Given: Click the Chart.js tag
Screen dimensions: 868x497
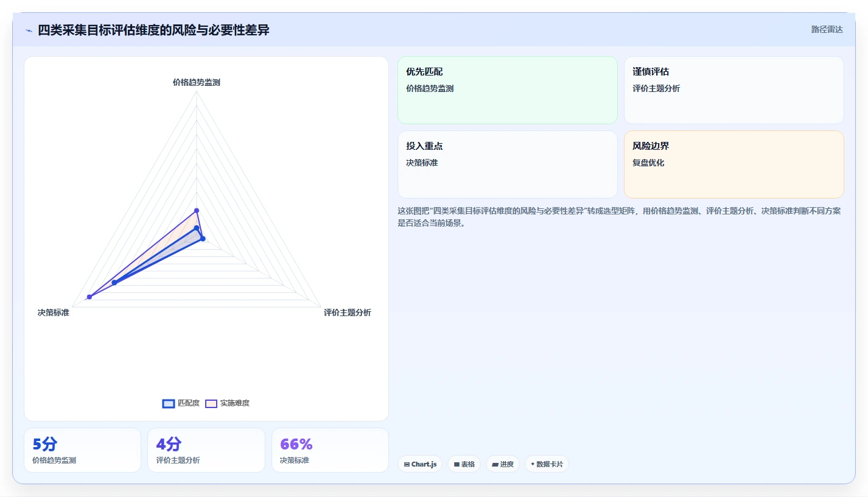Looking at the screenshot, I should coord(420,464).
